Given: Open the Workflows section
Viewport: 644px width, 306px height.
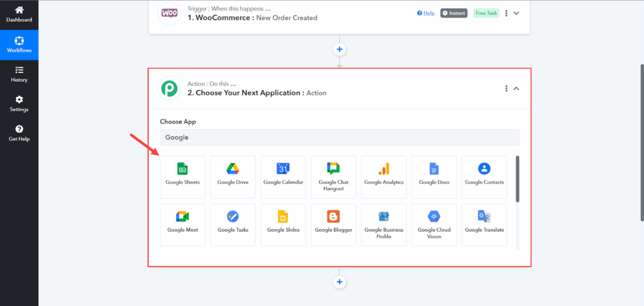Looking at the screenshot, I should 19,45.
